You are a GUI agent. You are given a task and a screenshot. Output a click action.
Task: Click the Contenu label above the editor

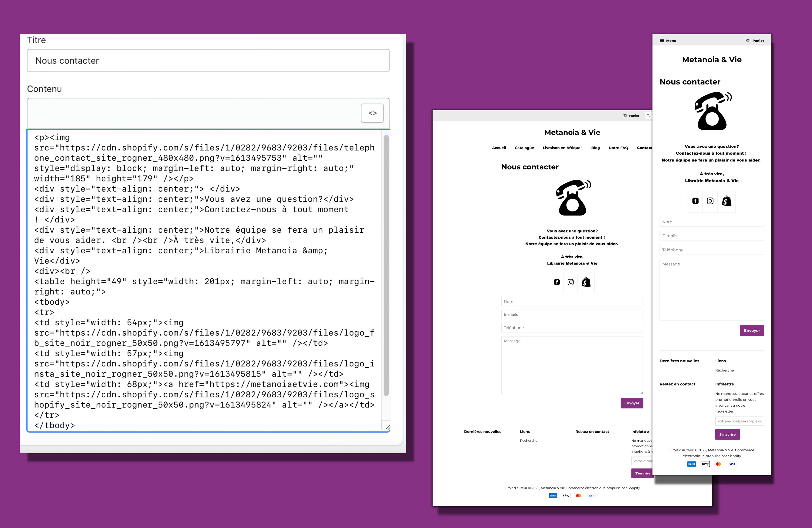[44, 89]
